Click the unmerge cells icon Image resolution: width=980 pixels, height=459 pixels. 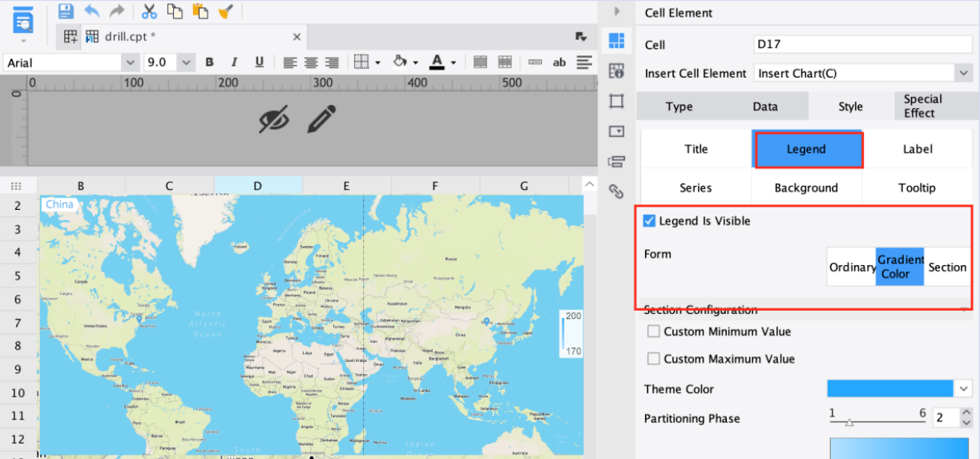click(x=506, y=62)
